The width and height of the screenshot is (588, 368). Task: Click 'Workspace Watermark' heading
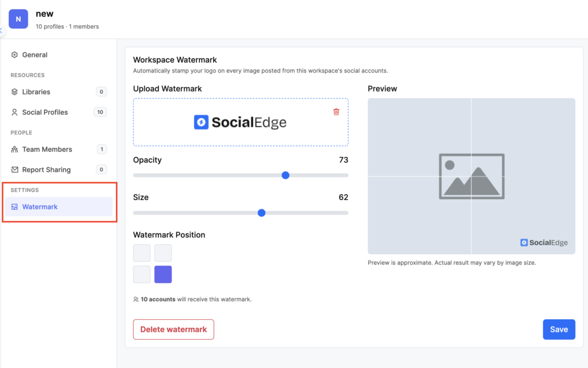[175, 60]
